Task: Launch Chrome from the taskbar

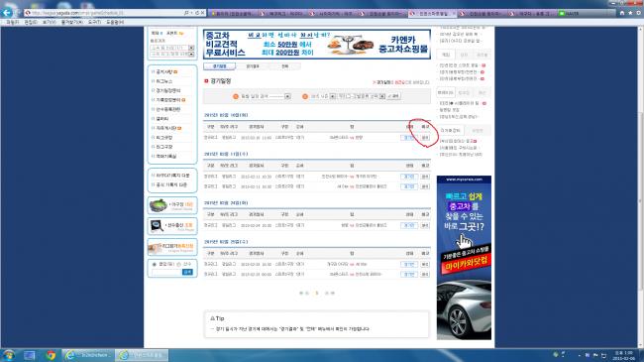Action: [x=51, y=355]
